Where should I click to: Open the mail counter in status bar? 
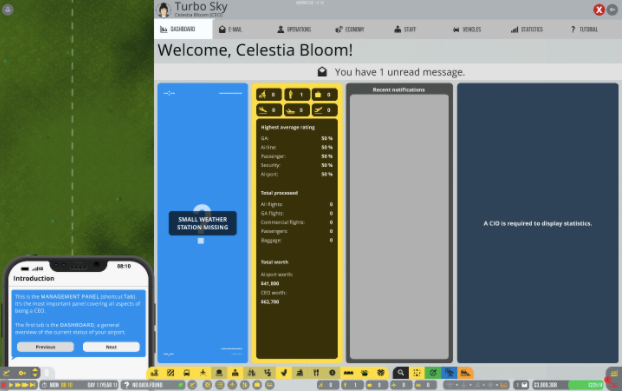coord(522,385)
